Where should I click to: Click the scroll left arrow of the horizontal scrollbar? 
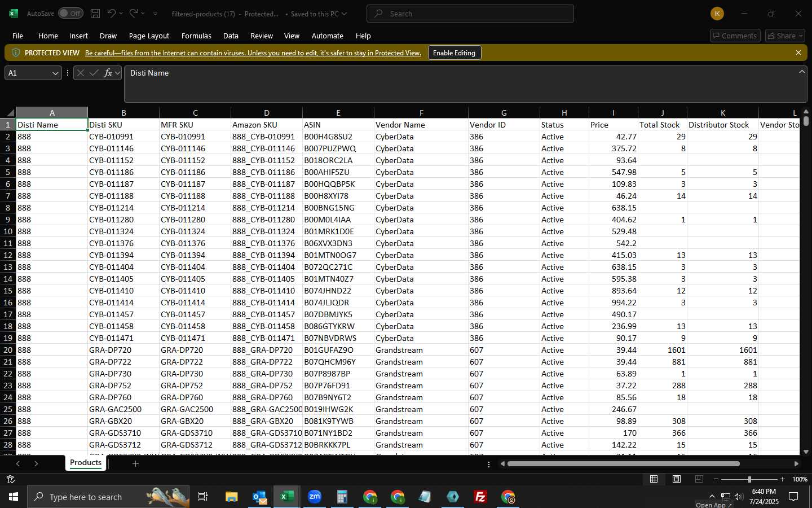point(502,464)
